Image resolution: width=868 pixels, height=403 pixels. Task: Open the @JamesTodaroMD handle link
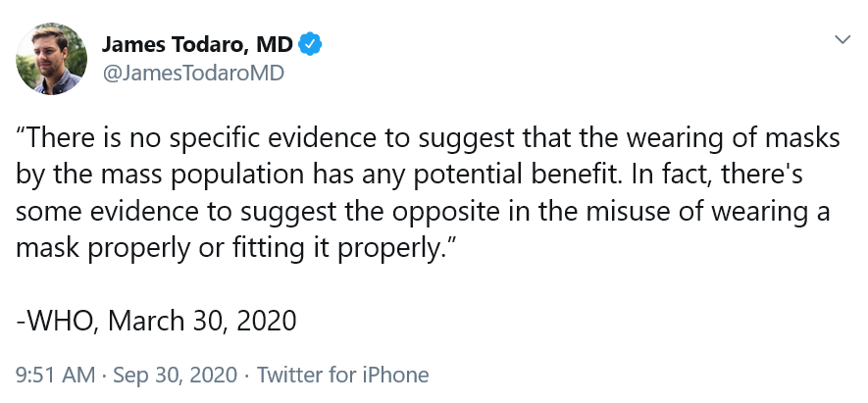click(192, 73)
